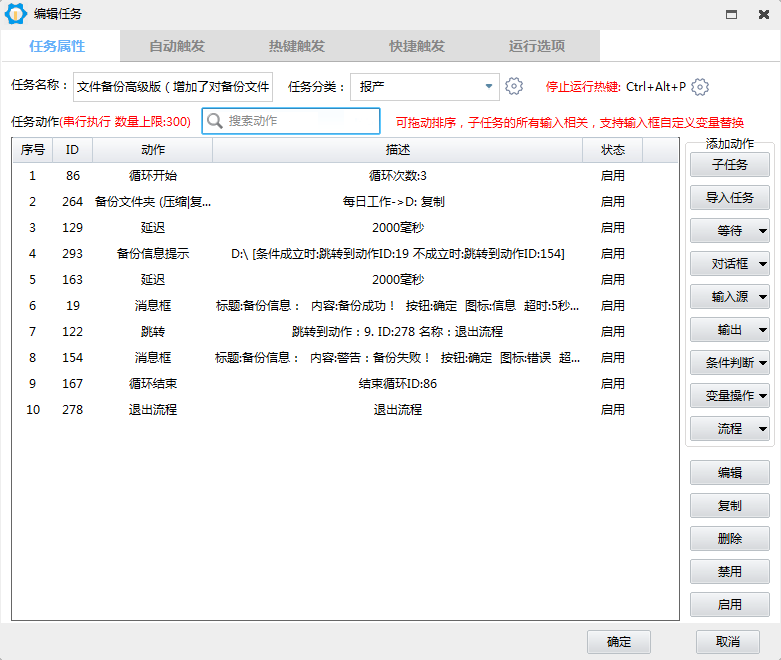The width and height of the screenshot is (781, 660).
Task: Click the 确定 button
Action: [x=619, y=641]
